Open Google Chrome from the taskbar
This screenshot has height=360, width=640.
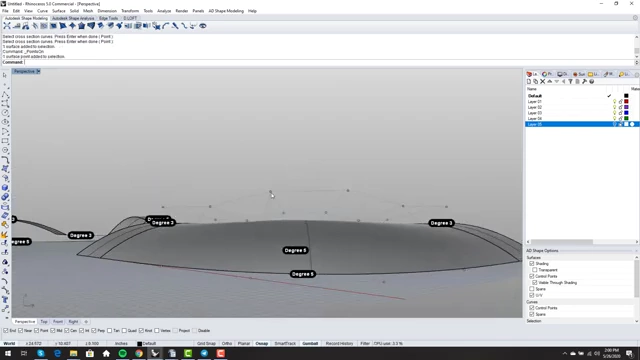coord(139,353)
